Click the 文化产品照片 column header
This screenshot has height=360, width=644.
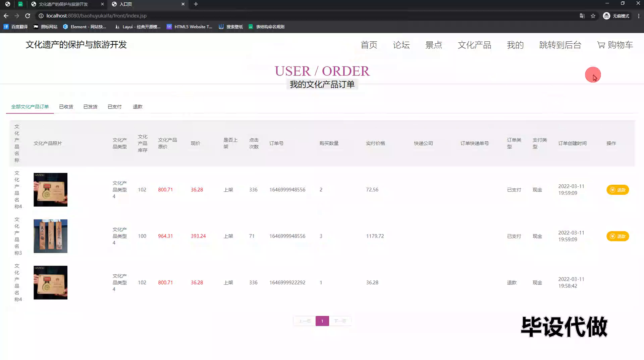pyautogui.click(x=48, y=143)
